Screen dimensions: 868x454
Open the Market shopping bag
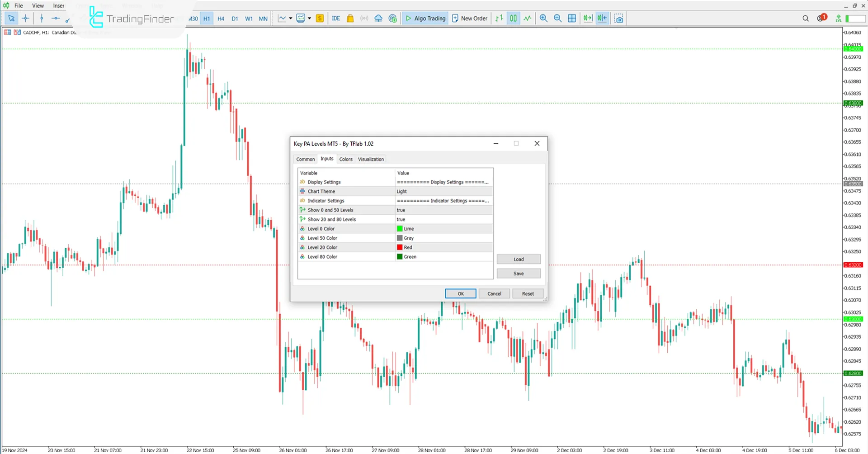[x=350, y=19]
